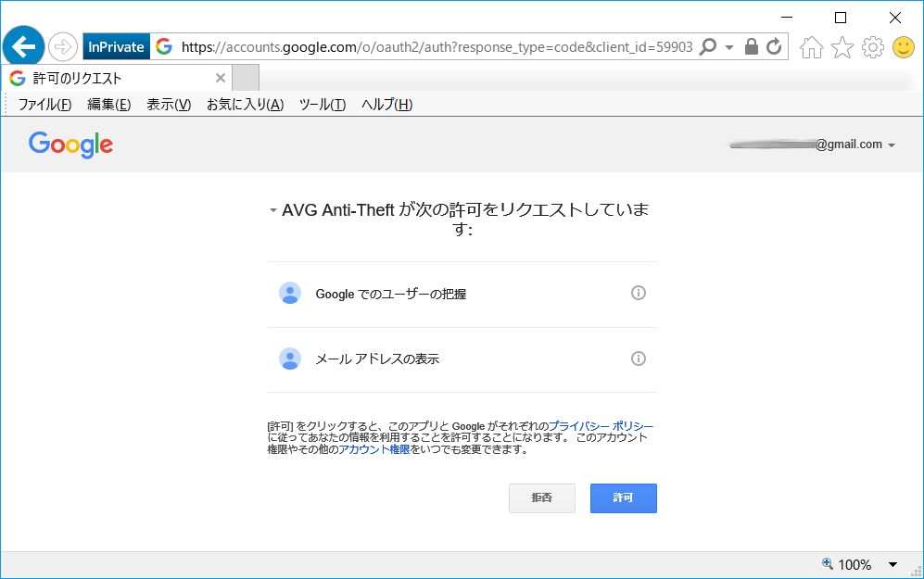924x579 pixels.
Task: Click the forward navigation arrow
Action: [x=62, y=46]
